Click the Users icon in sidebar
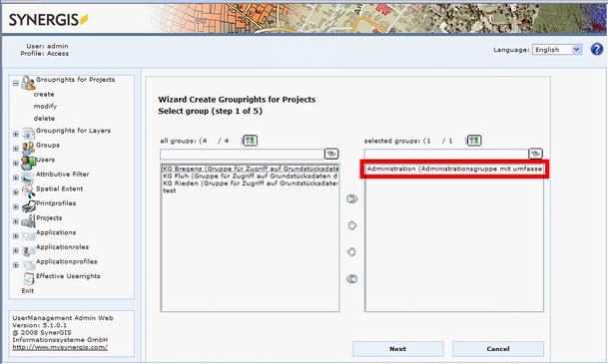Viewport: 608px width, 364px height. pyautogui.click(x=28, y=163)
